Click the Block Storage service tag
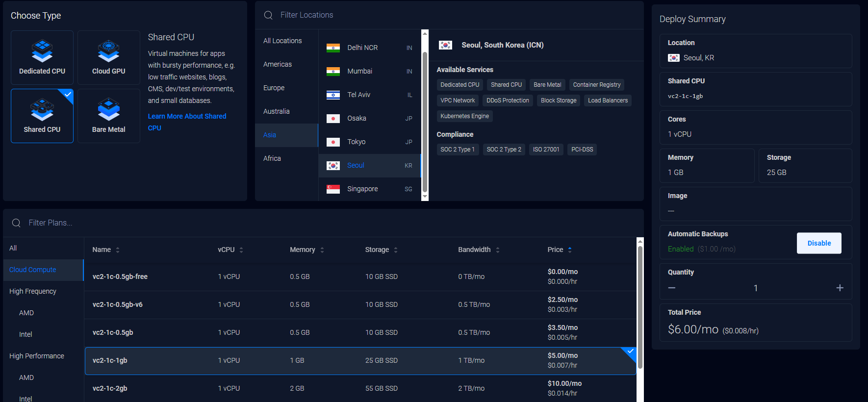The image size is (868, 402). point(559,100)
